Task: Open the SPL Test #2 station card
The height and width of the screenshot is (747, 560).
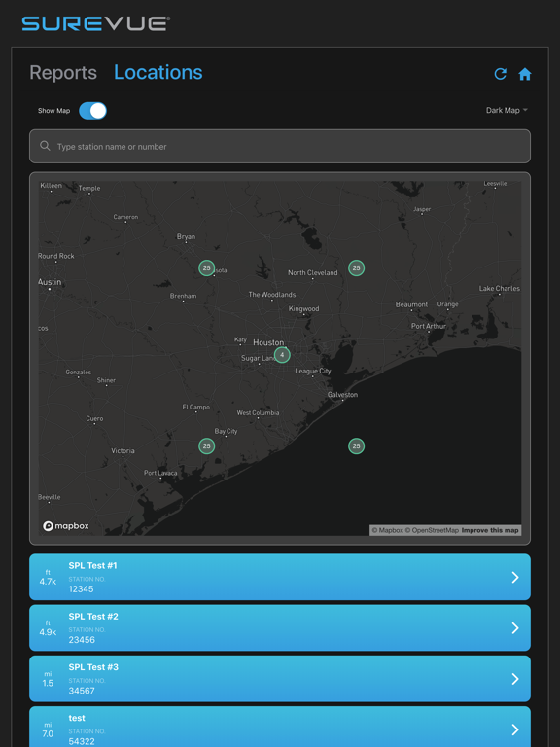Action: click(x=280, y=628)
